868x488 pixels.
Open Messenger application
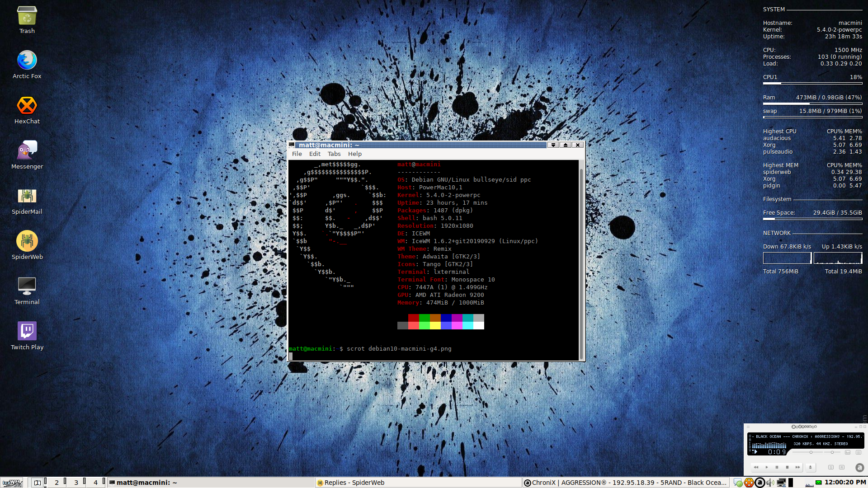[x=27, y=151]
